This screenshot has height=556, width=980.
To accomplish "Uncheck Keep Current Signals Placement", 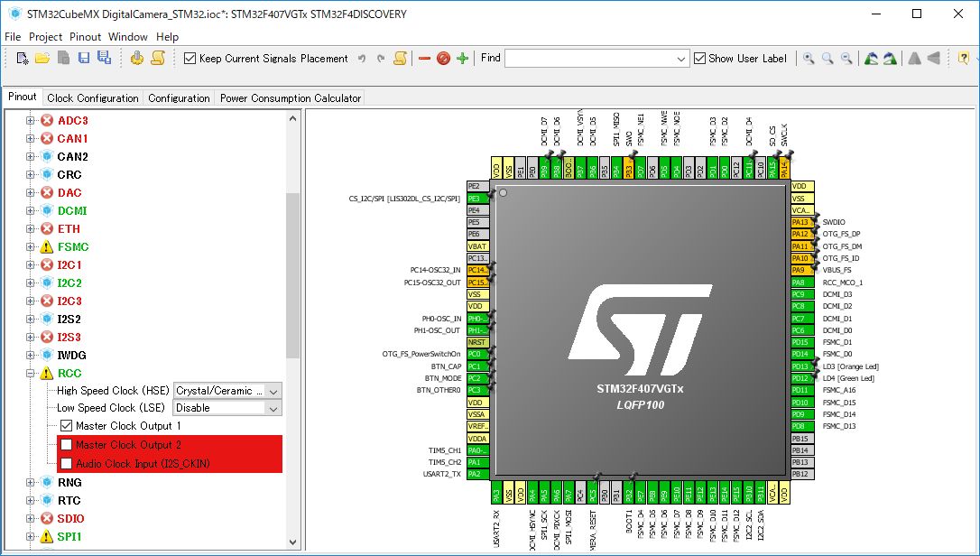I will [189, 57].
